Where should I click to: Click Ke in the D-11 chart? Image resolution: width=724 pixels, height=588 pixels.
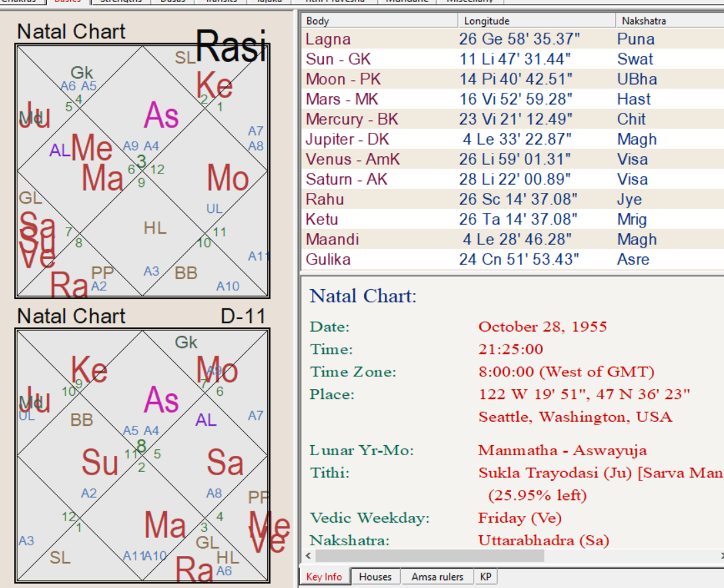coord(89,370)
